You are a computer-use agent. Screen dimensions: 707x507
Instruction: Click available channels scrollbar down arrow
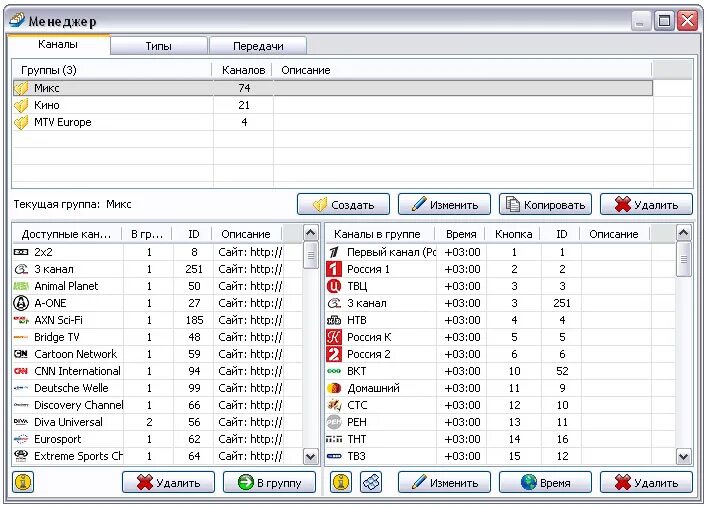click(x=311, y=456)
